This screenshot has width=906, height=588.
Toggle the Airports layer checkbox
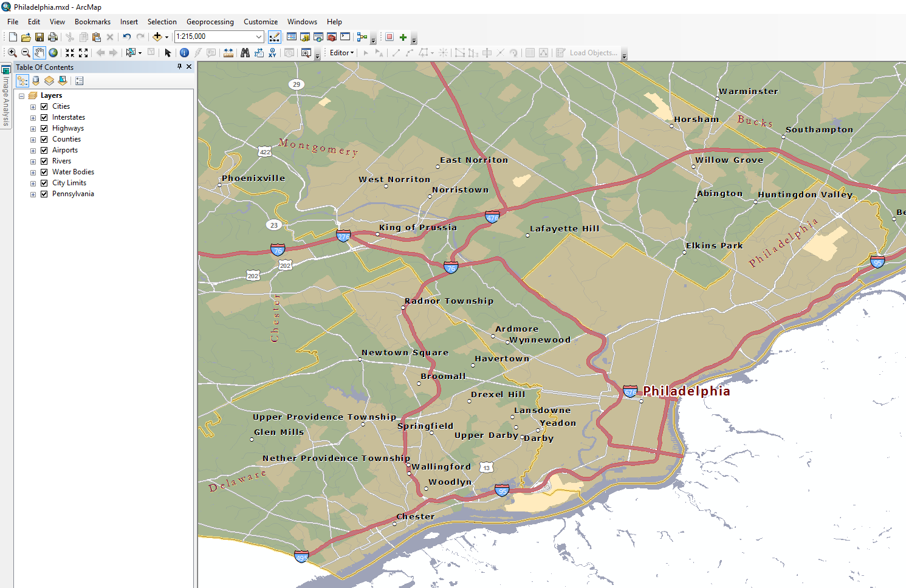click(x=44, y=150)
